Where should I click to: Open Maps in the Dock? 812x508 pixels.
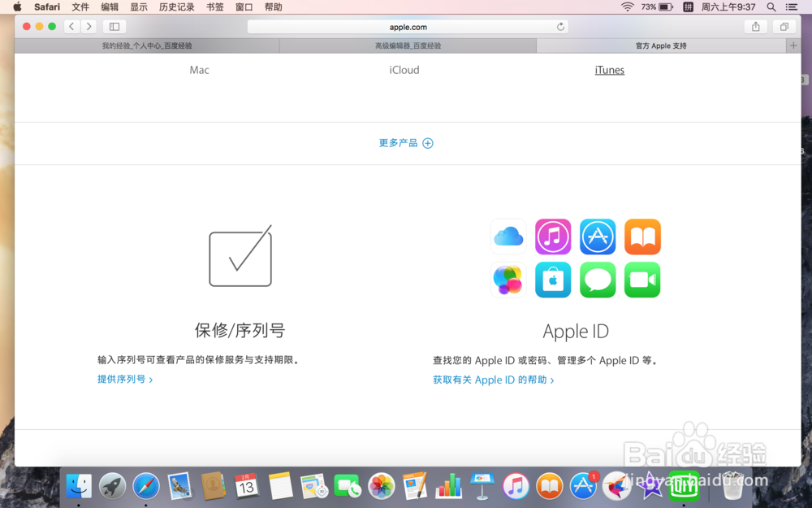[313, 487]
